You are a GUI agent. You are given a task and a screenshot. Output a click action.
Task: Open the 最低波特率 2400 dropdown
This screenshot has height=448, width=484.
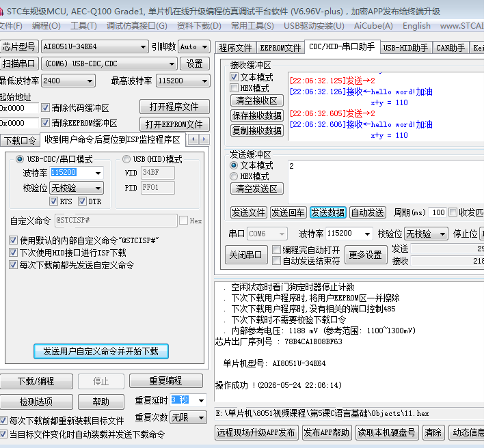point(68,81)
